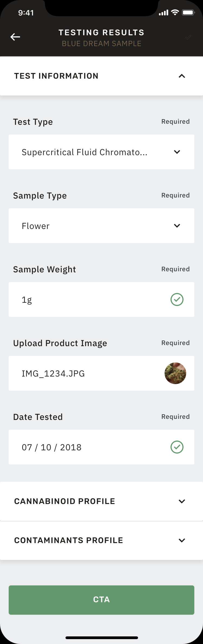Open the Test Type dropdown
Viewport: 203px width, 644px height.
(x=101, y=152)
